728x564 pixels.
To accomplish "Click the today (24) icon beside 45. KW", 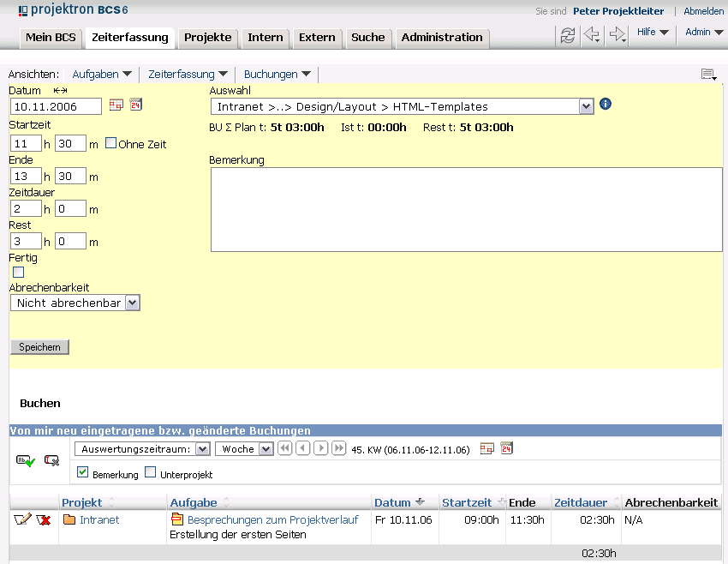I will (x=506, y=448).
